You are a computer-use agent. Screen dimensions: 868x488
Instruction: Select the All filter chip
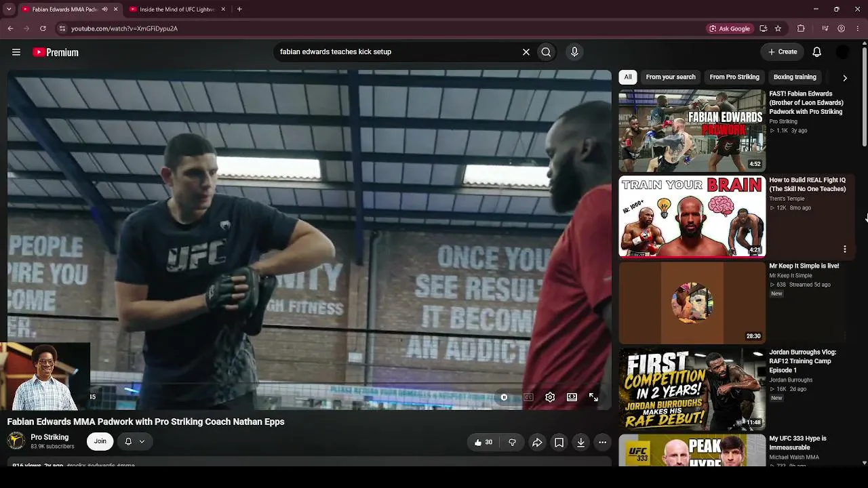click(x=628, y=77)
